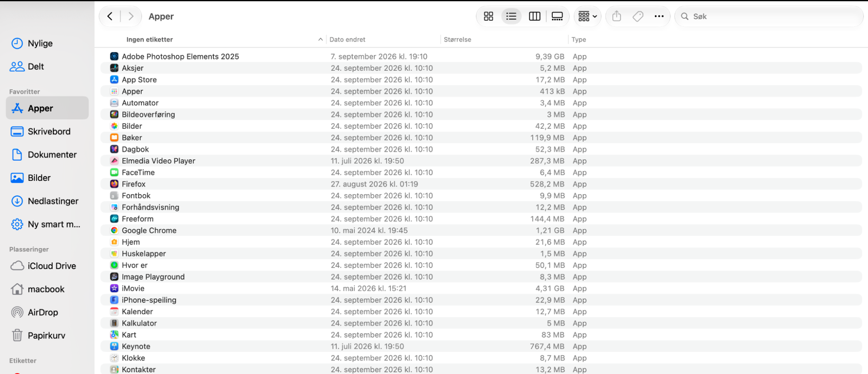Select the FaceTime app icon
868x374 pixels.
[x=114, y=172]
